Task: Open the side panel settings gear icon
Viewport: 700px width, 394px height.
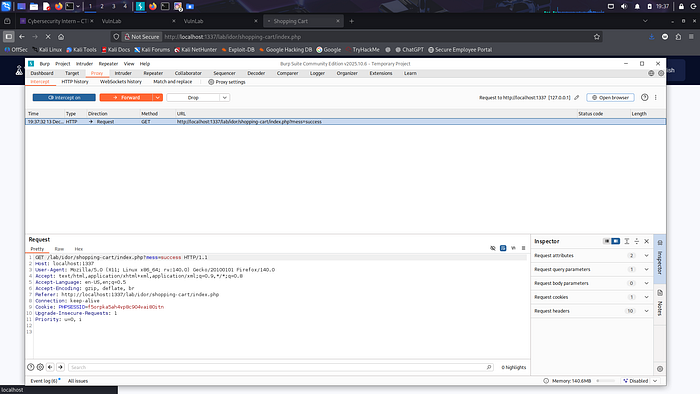Action: [x=660, y=369]
